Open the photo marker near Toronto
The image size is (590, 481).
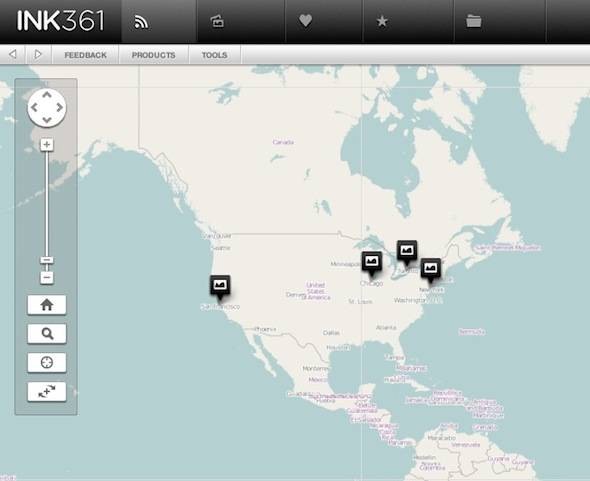(407, 251)
